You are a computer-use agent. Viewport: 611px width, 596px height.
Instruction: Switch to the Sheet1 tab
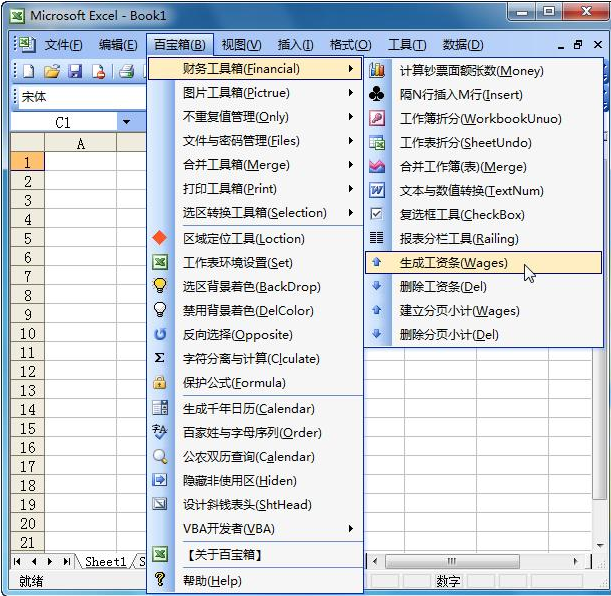pos(105,561)
